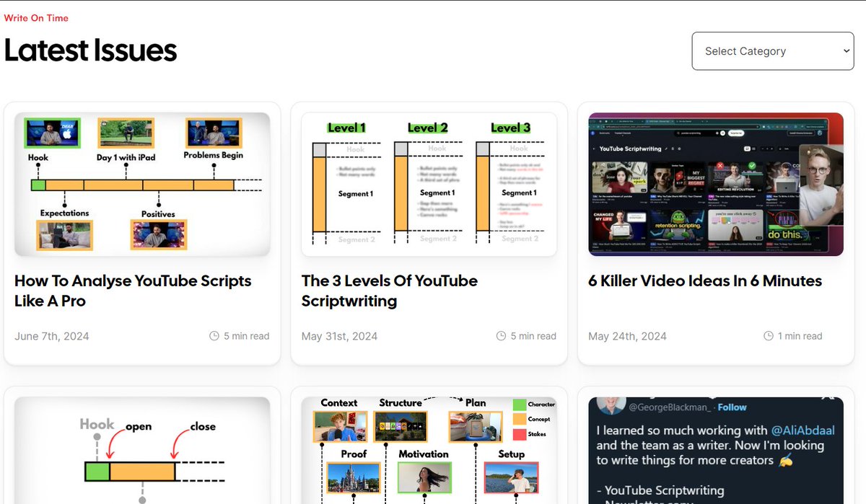Open "The 3 Levels Of YouTube Scriptwriting" article
The height and width of the screenshot is (504, 866).
click(x=390, y=291)
